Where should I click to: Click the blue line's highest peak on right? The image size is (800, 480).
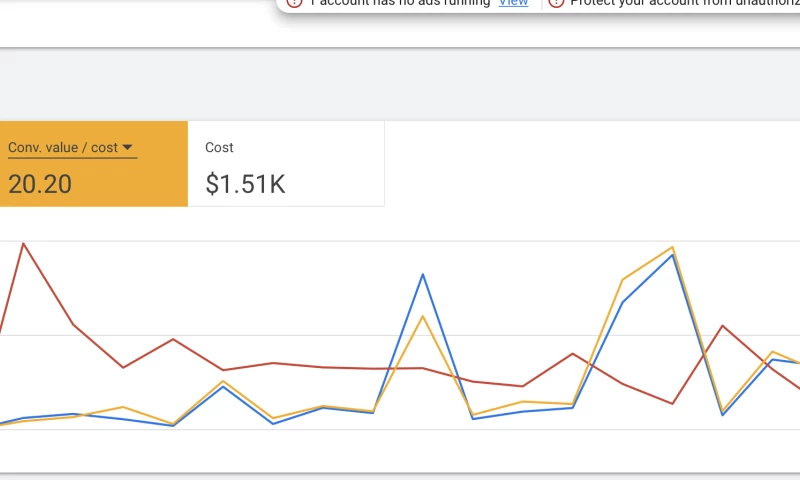coord(673,255)
